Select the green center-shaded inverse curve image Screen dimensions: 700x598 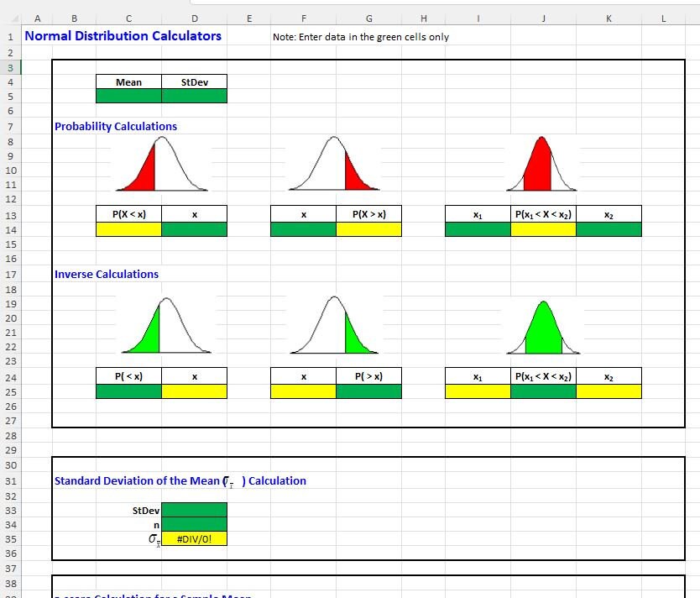541,328
